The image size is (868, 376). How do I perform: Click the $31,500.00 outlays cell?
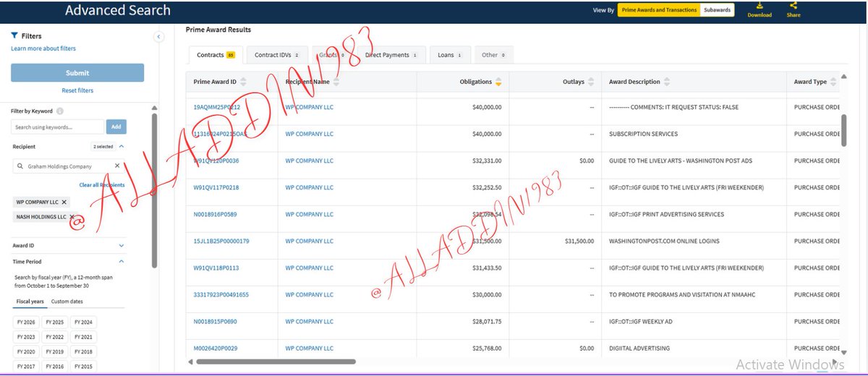[556, 241]
